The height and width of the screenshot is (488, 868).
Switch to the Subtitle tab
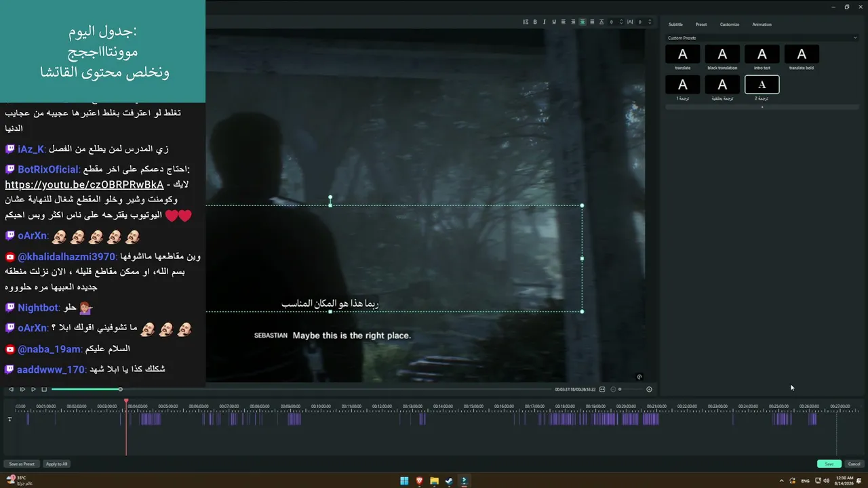(x=675, y=24)
